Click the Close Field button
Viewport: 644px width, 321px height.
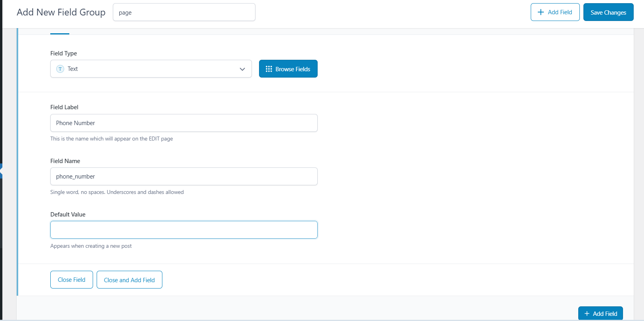tap(72, 280)
